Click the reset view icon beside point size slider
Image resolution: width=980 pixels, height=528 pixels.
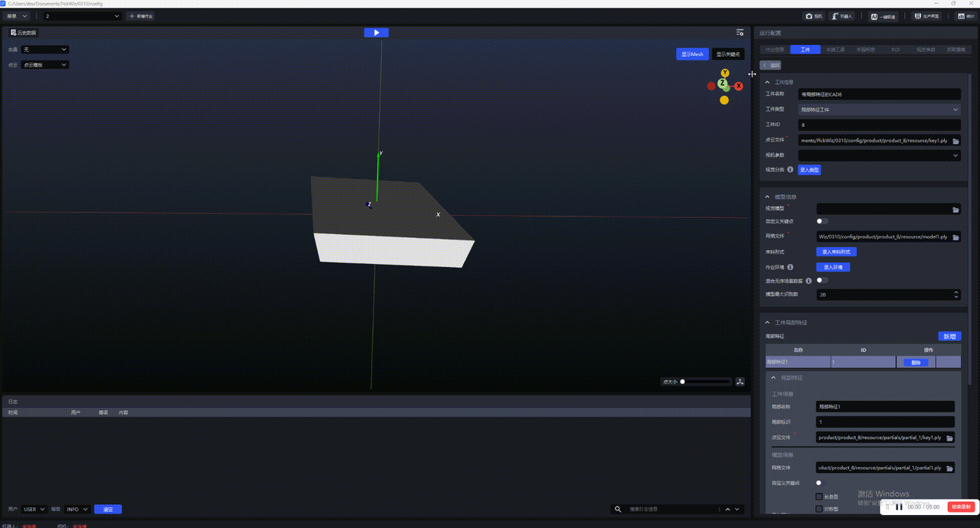pos(740,381)
